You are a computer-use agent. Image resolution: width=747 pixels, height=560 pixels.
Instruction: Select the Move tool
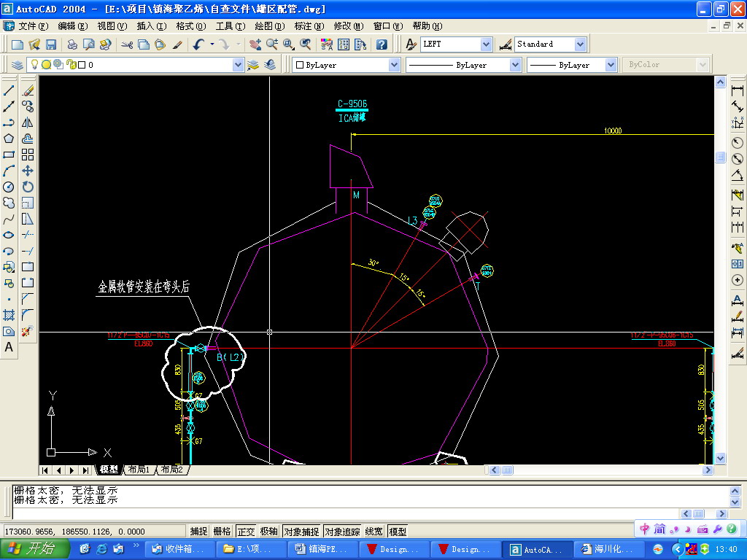click(x=28, y=171)
